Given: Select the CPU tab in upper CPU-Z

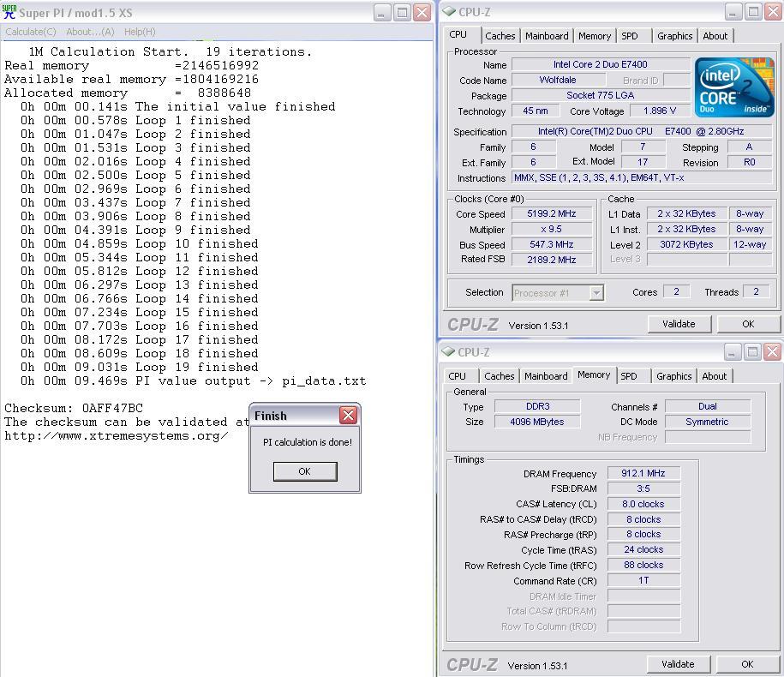Looking at the screenshot, I should tap(458, 34).
